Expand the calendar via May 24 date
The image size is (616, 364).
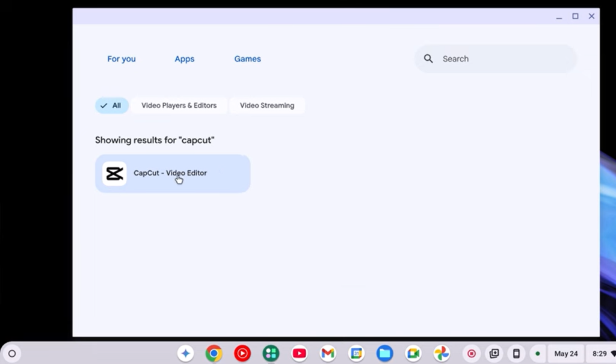(x=565, y=353)
